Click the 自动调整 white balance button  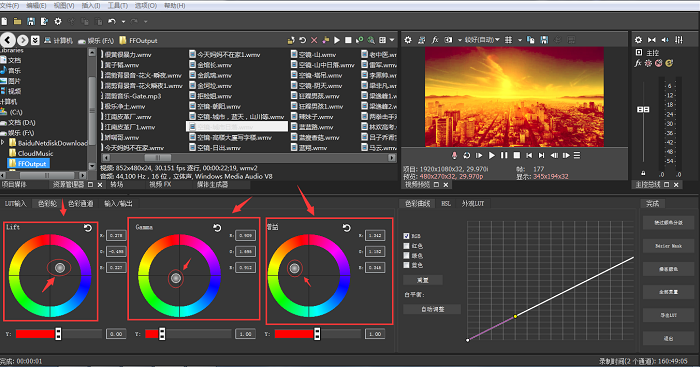(x=432, y=309)
